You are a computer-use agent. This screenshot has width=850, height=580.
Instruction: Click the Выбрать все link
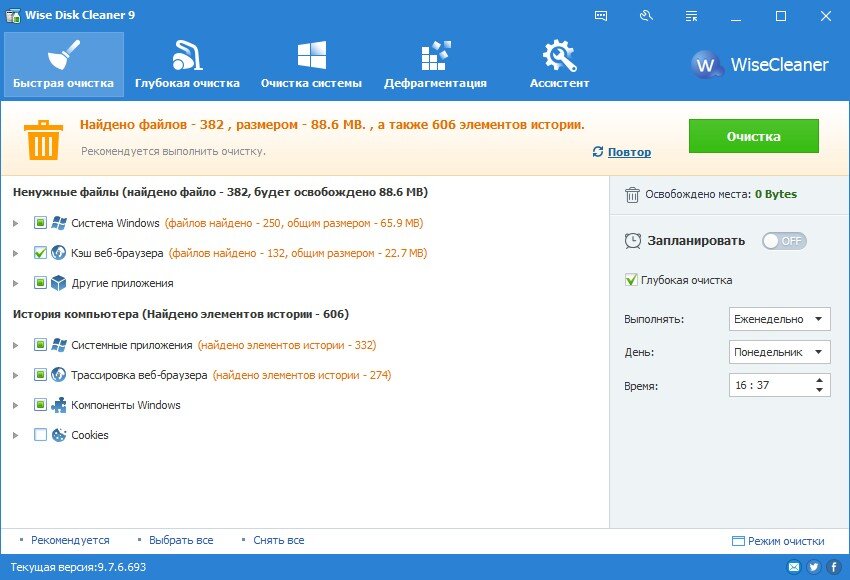[x=181, y=540]
